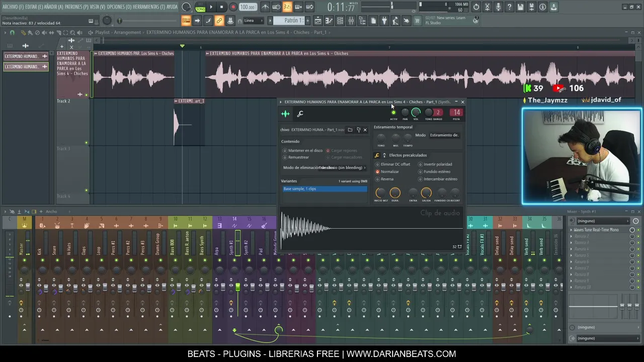644x362 pixels.
Task: Open project info icon
Action: pyautogui.click(x=542, y=7)
